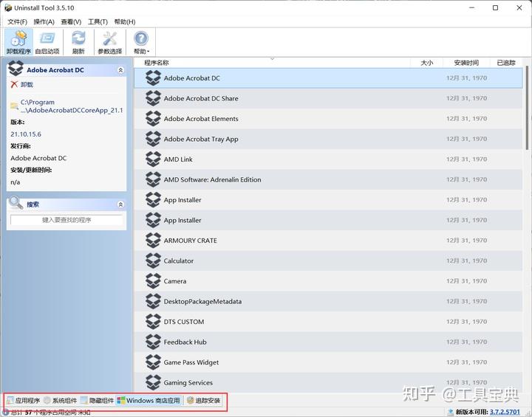Open the AdobeAcrobatDCCoreApp install folder path

71,106
